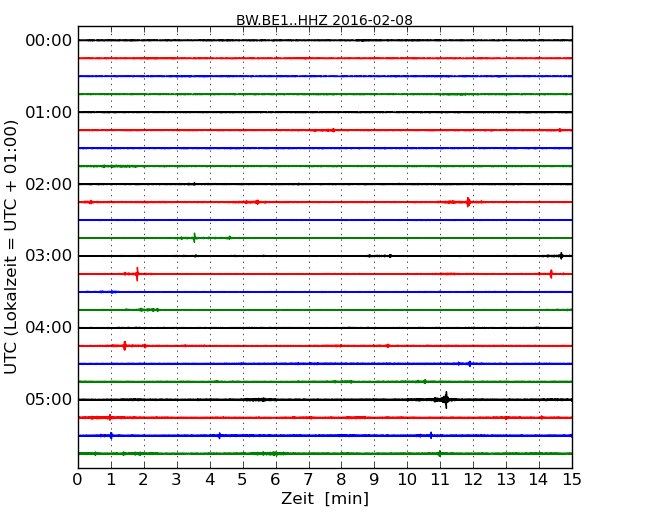The image size is (650, 520).
Task: Click the black spike near minute 14.7 on 03:00 trace
Action: (561, 256)
